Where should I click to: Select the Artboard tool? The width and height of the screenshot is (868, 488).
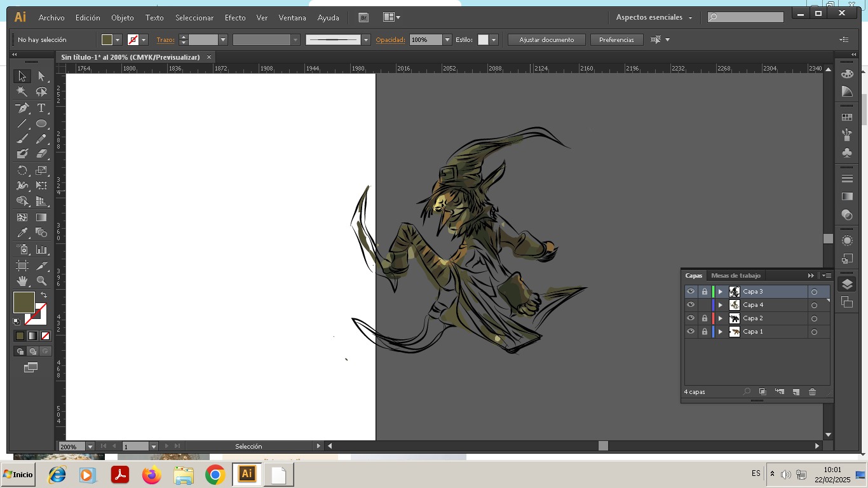(x=22, y=266)
